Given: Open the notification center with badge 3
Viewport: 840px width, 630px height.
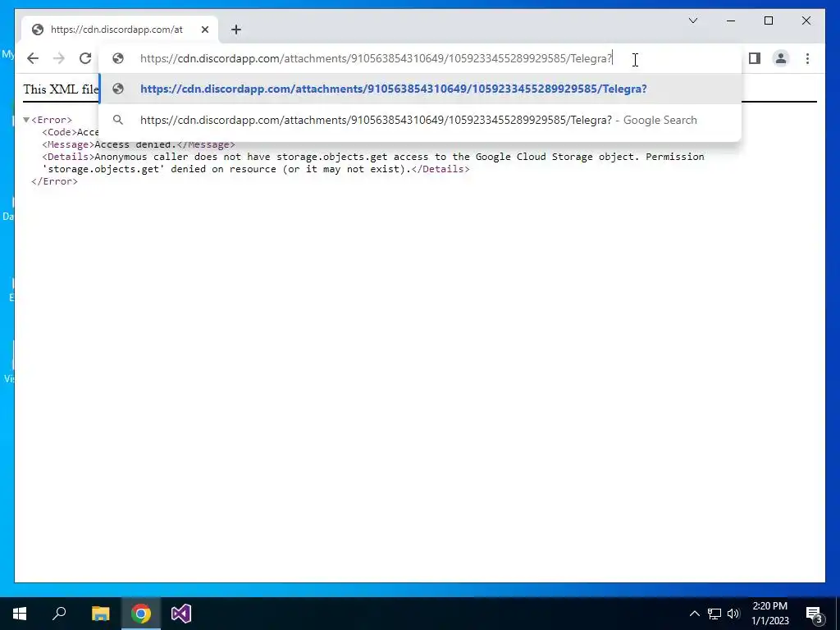Looking at the screenshot, I should pos(815,614).
